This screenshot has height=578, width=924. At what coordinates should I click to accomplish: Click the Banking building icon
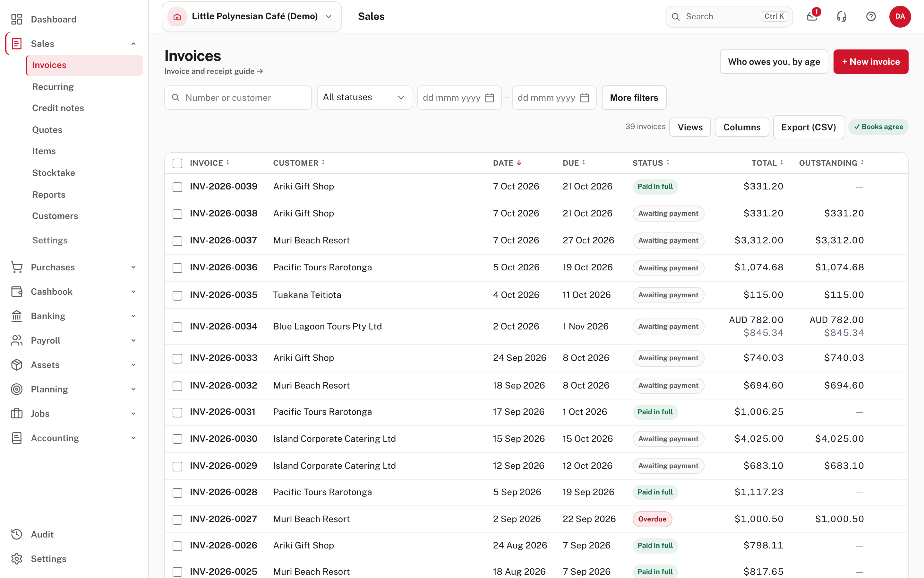pyautogui.click(x=16, y=316)
